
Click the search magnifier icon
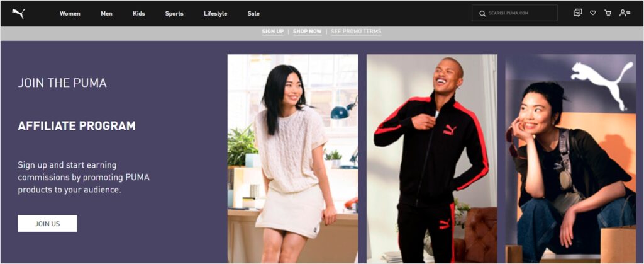click(x=482, y=14)
